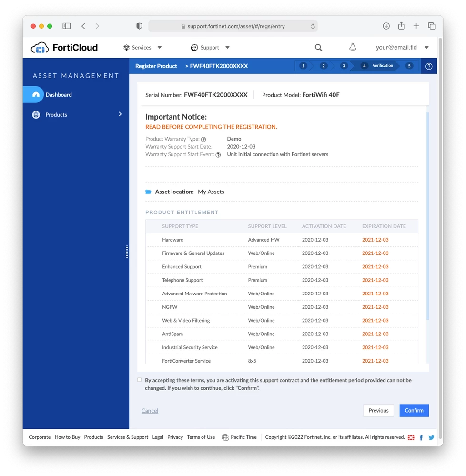Click the Previous button
This screenshot has height=476, width=466.
[x=378, y=410]
